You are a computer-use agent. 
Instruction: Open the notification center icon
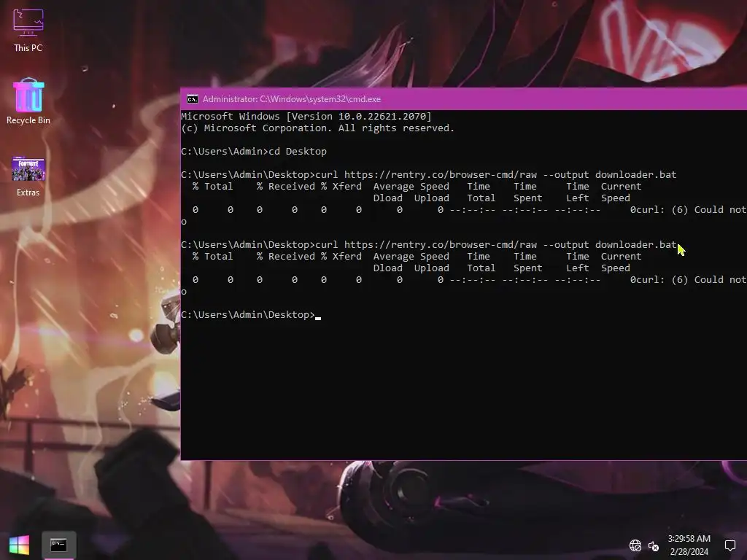tap(729, 545)
